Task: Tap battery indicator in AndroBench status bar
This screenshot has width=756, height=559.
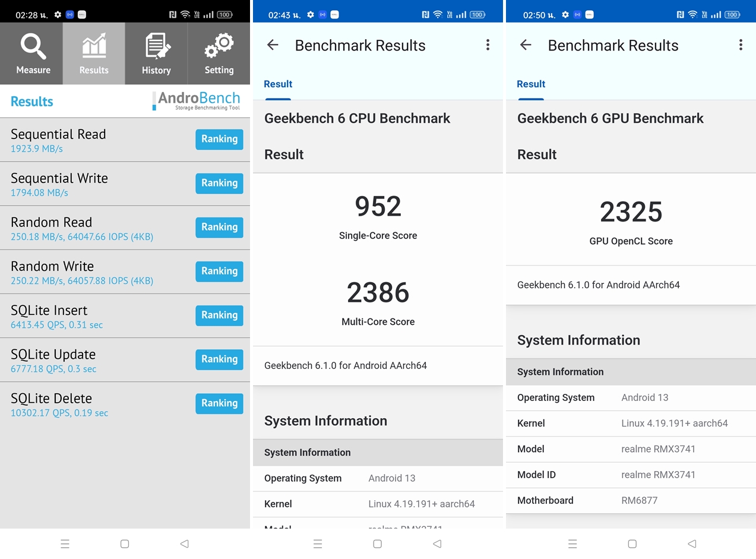Action: click(x=224, y=14)
